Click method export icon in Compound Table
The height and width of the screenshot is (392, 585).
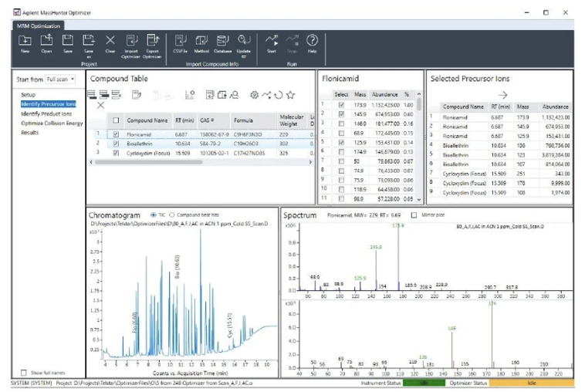pos(222,95)
